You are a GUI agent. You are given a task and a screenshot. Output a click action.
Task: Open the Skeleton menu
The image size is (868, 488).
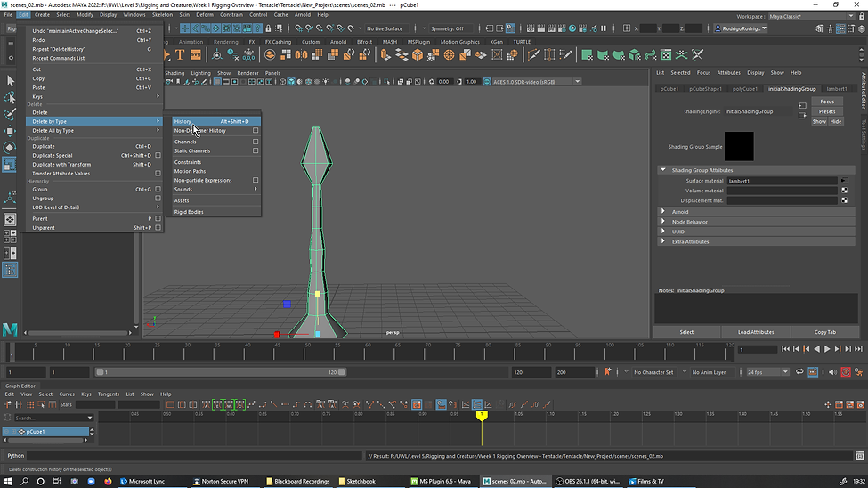point(162,15)
